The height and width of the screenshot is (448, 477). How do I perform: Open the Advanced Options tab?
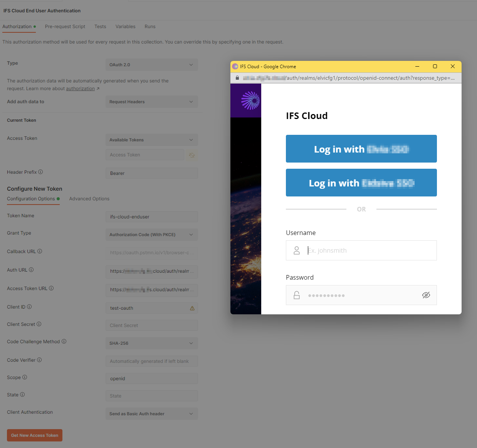[x=89, y=199]
